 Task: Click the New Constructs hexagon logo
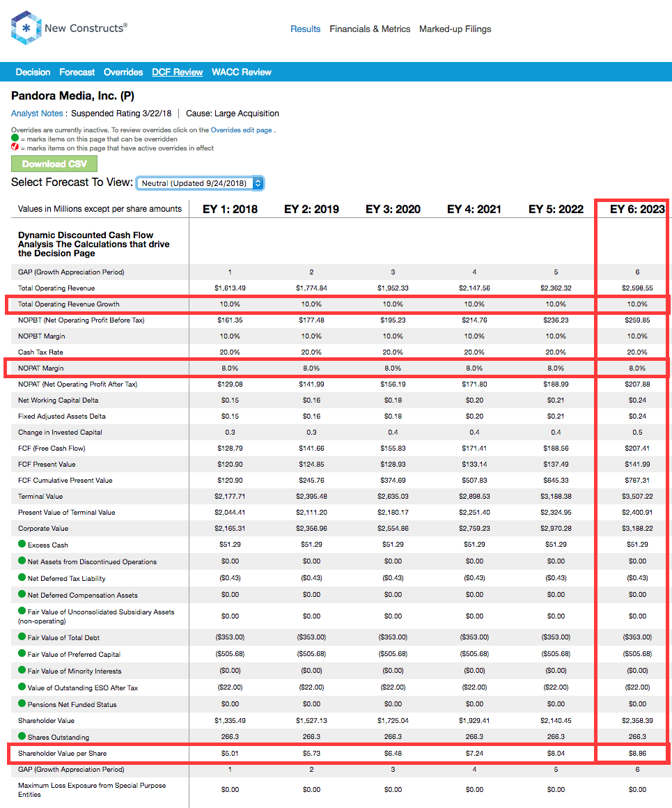26,28
